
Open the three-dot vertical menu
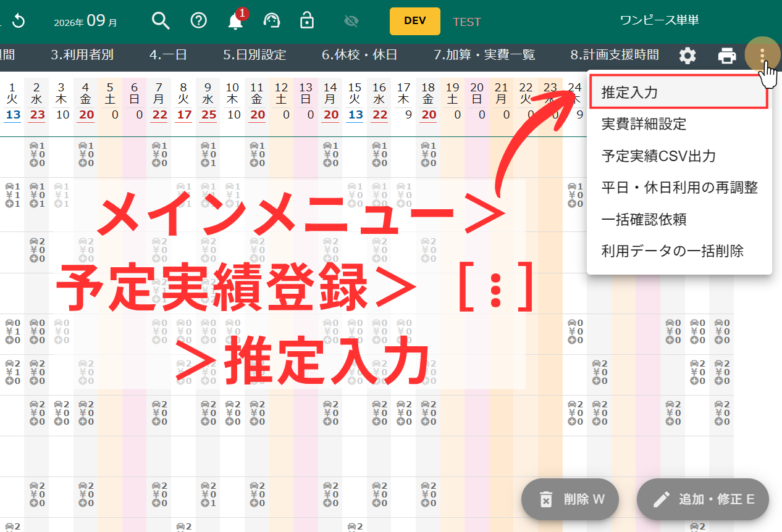click(762, 55)
